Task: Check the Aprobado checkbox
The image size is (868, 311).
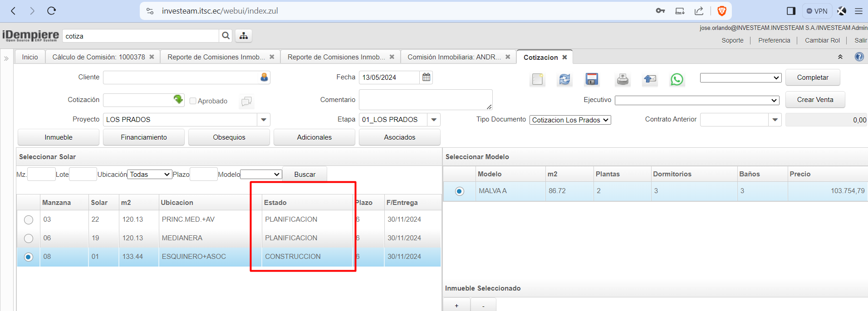Action: click(193, 101)
